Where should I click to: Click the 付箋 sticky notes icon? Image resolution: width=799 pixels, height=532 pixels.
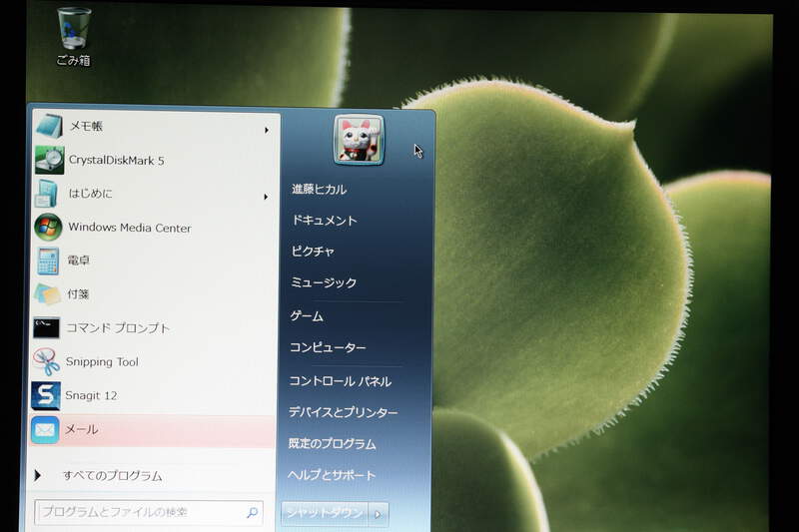[x=47, y=294]
